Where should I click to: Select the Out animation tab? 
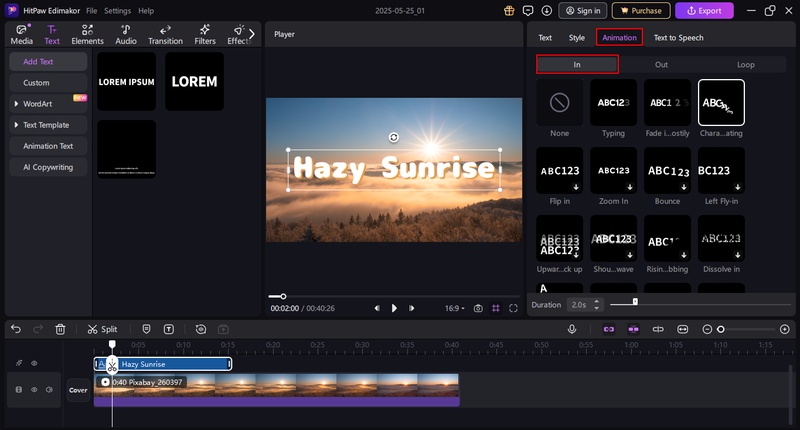[661, 65]
